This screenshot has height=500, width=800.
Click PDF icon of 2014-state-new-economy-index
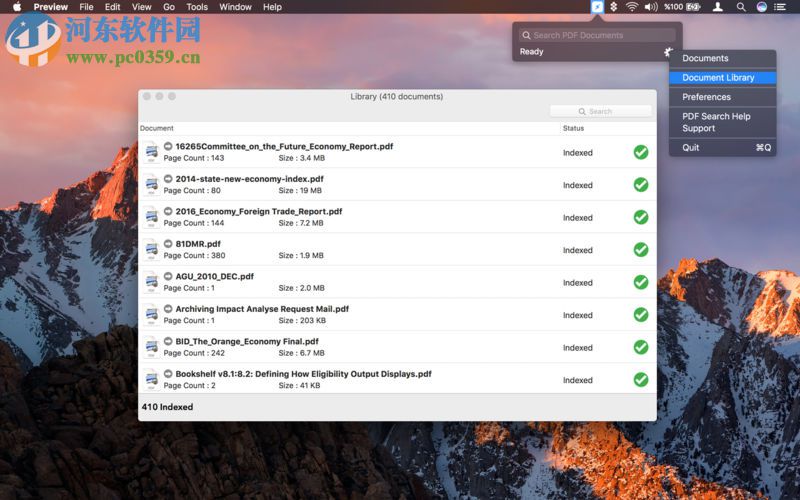[152, 185]
